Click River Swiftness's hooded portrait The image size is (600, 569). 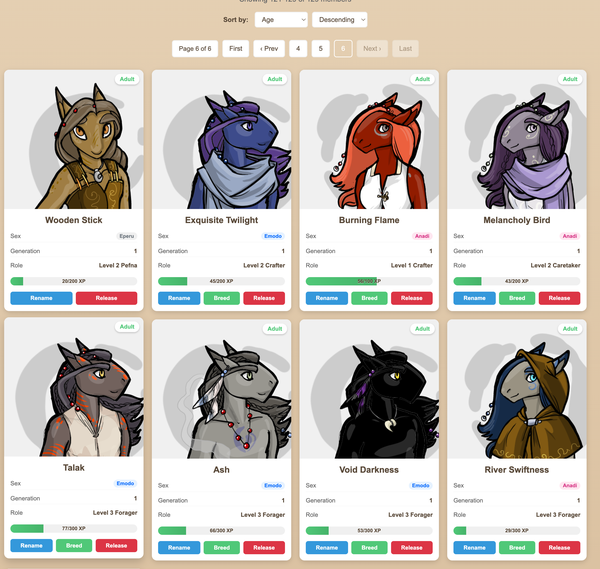(517, 389)
